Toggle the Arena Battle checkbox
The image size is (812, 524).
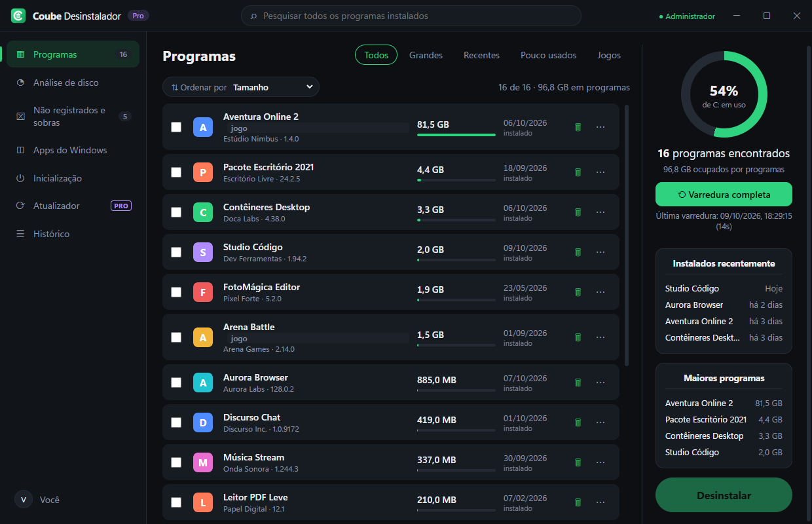[176, 337]
